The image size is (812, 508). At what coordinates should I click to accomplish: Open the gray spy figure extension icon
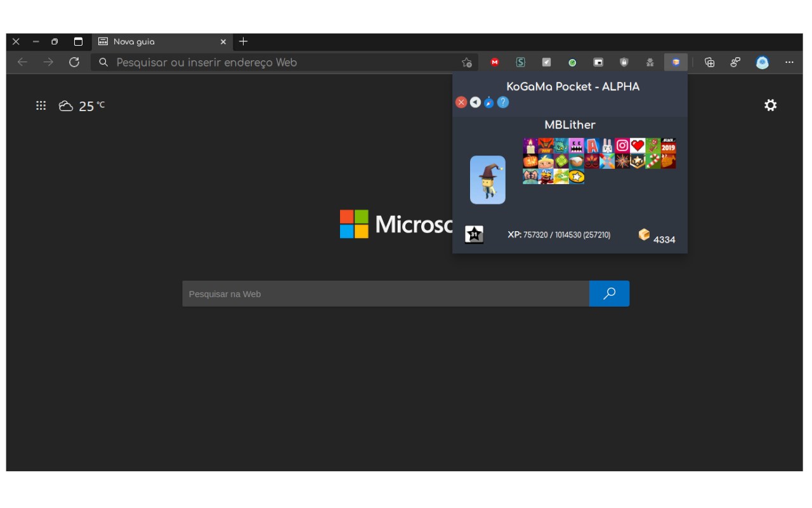click(x=650, y=62)
